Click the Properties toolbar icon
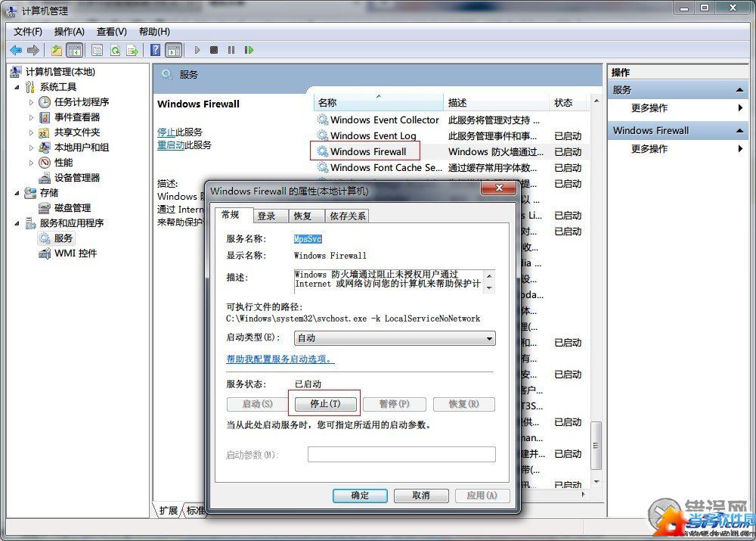The width and height of the screenshot is (756, 541). (x=97, y=50)
